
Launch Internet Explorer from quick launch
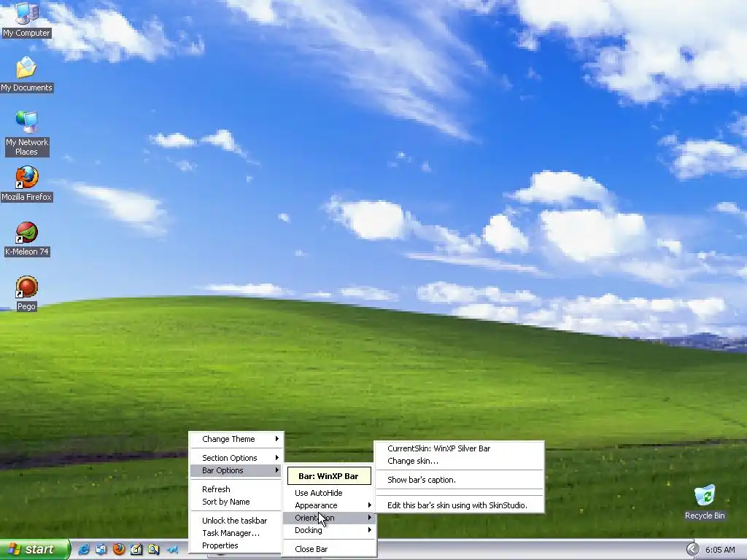tap(84, 550)
